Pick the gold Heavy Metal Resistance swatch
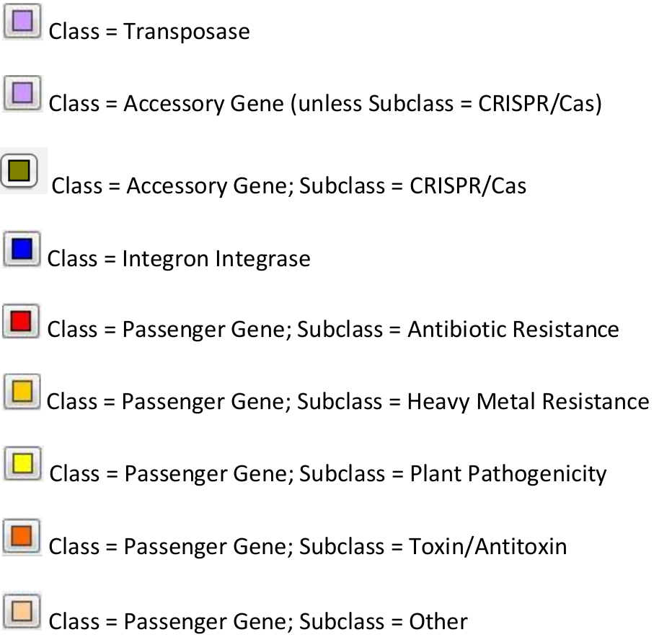 23,392
